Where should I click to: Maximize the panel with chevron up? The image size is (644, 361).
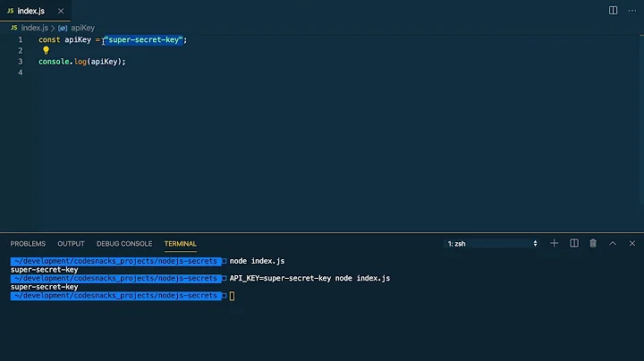pos(613,243)
